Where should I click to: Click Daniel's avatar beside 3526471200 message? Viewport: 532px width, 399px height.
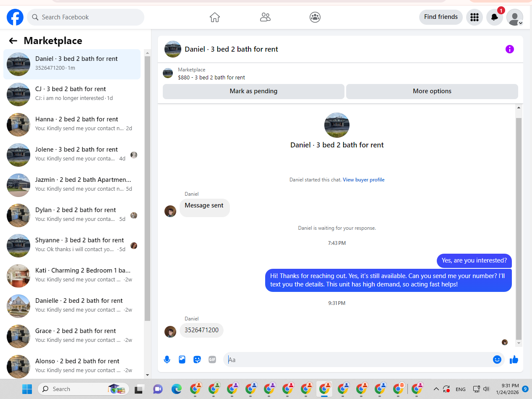tap(170, 332)
